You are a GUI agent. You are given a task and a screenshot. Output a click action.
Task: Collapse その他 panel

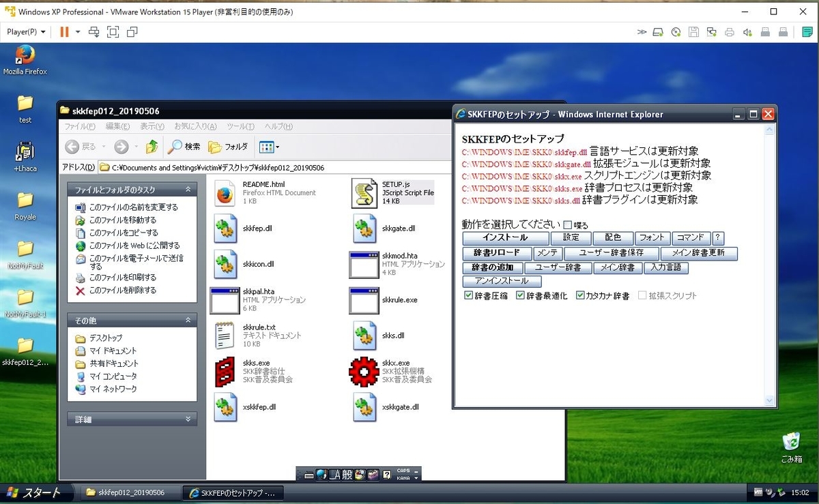click(x=188, y=320)
